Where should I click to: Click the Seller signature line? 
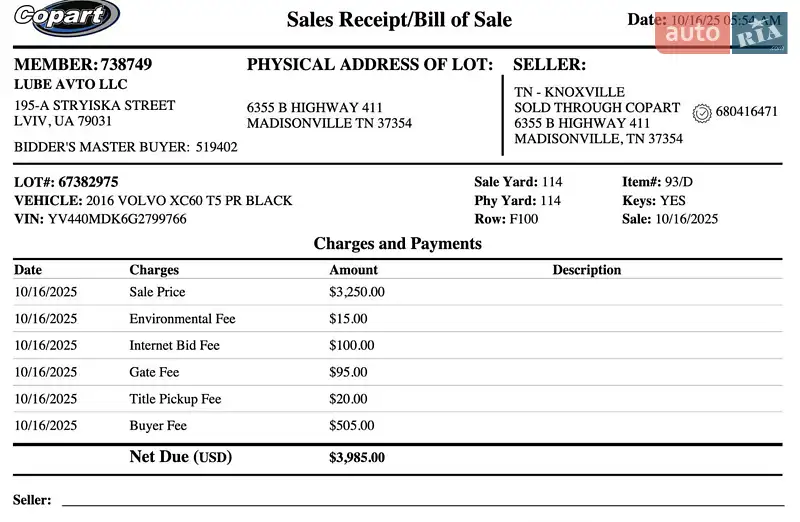tap(420, 503)
